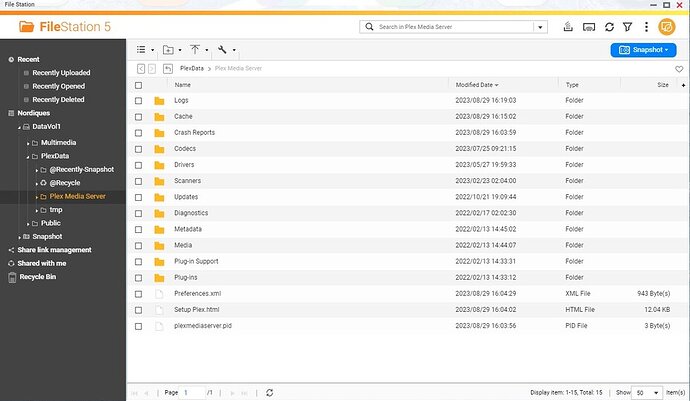The height and width of the screenshot is (401, 690).
Task: Sort by the Size column header
Action: [663, 85]
